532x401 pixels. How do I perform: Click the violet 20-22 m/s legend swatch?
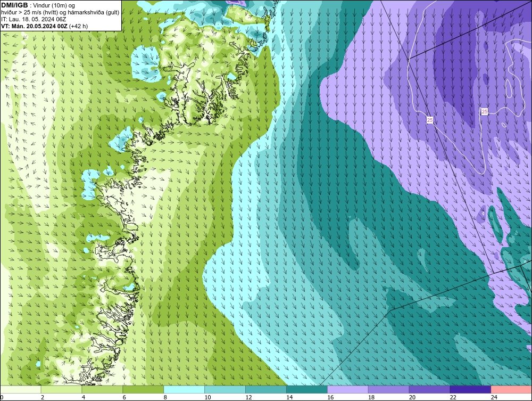[429, 389]
